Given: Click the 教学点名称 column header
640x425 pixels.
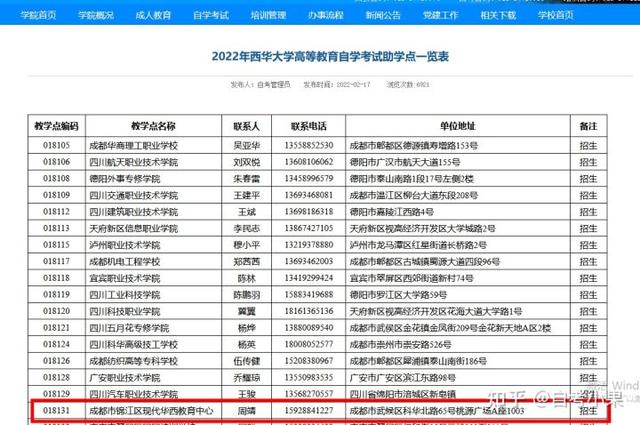Looking at the screenshot, I should (x=153, y=126).
